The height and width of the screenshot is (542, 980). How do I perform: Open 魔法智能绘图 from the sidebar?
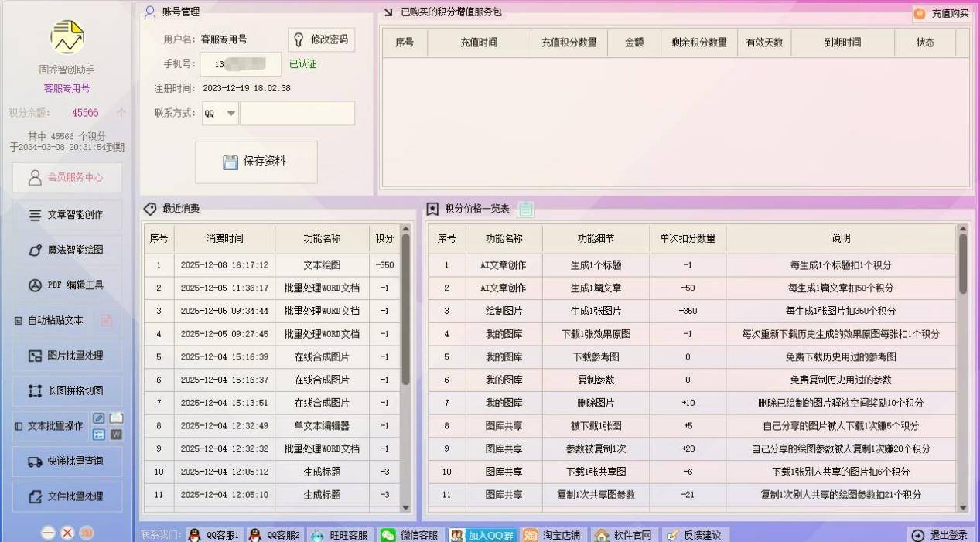[x=67, y=250]
